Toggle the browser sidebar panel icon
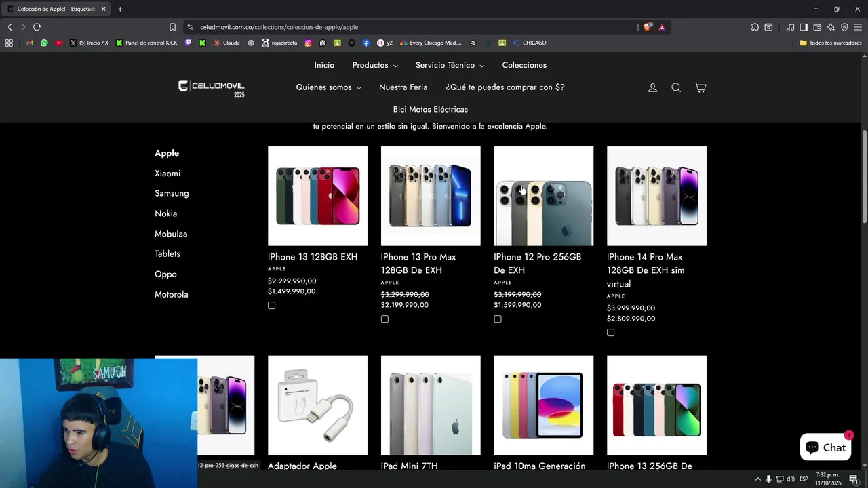Image resolution: width=868 pixels, height=488 pixels. tap(804, 27)
